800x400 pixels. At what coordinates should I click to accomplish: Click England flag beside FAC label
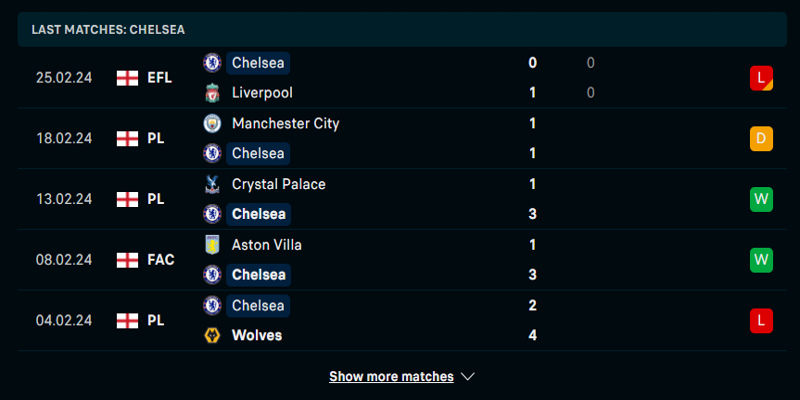pyautogui.click(x=127, y=260)
